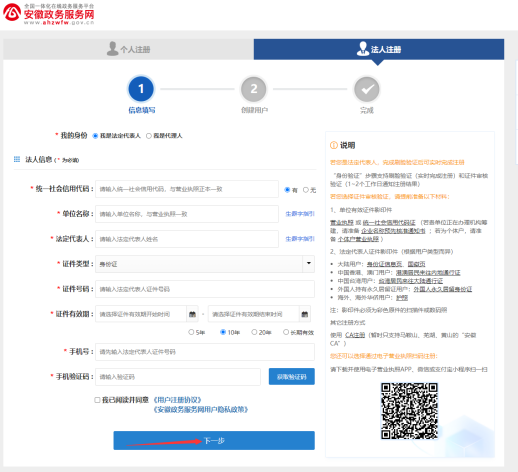Open the 证件类型 dropdown arrow

309,264
